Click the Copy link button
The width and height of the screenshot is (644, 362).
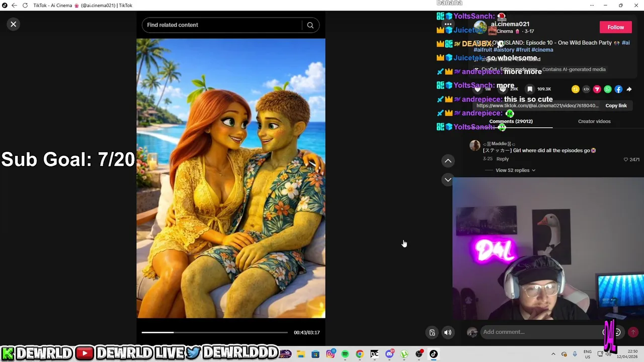click(616, 106)
